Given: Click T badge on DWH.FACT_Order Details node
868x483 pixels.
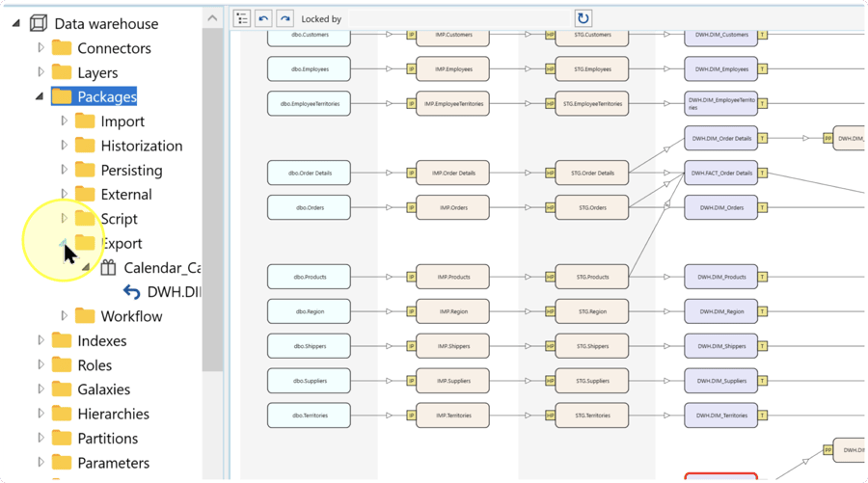Looking at the screenshot, I should click(762, 173).
